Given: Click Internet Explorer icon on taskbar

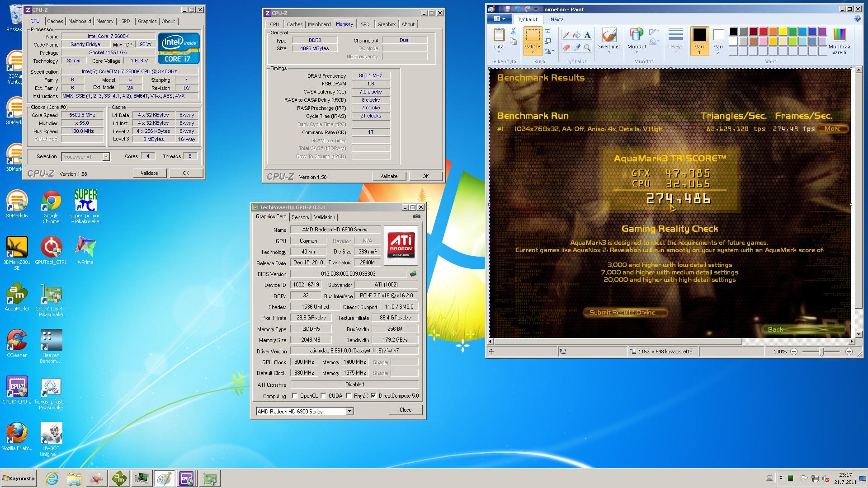Looking at the screenshot, I should pos(52,479).
